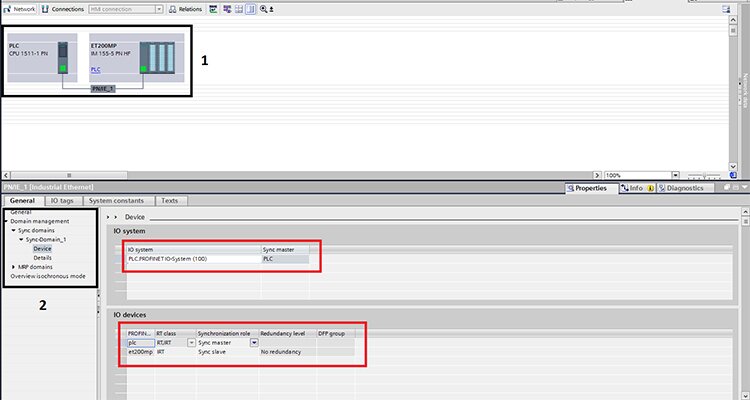Collapse the inspector window arrow
Image resolution: width=750 pixels, height=400 pixels.
(744, 188)
